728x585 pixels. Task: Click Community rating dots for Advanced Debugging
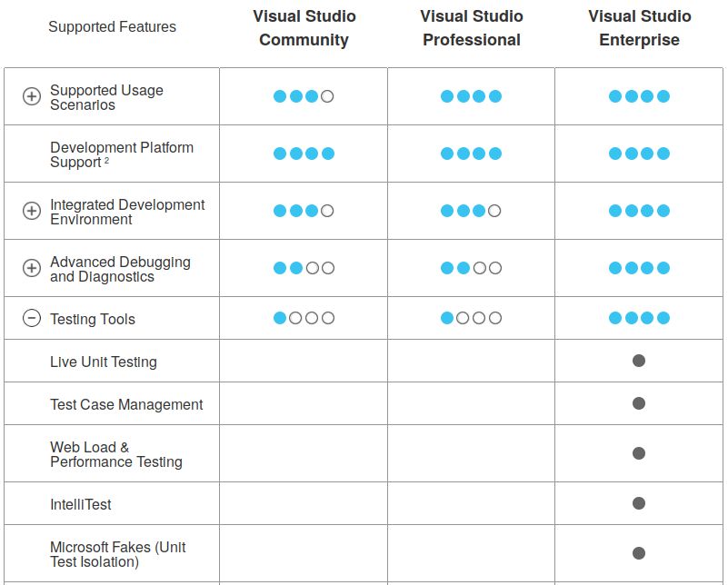(x=304, y=268)
